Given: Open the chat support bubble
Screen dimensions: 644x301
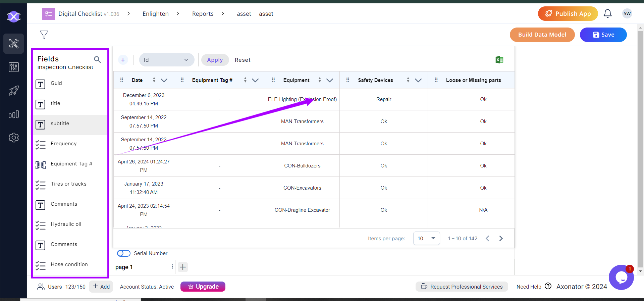Looking at the screenshot, I should [621, 278].
